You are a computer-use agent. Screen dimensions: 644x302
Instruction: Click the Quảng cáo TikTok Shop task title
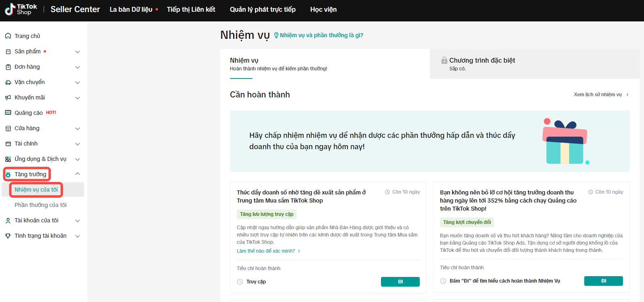click(508, 201)
